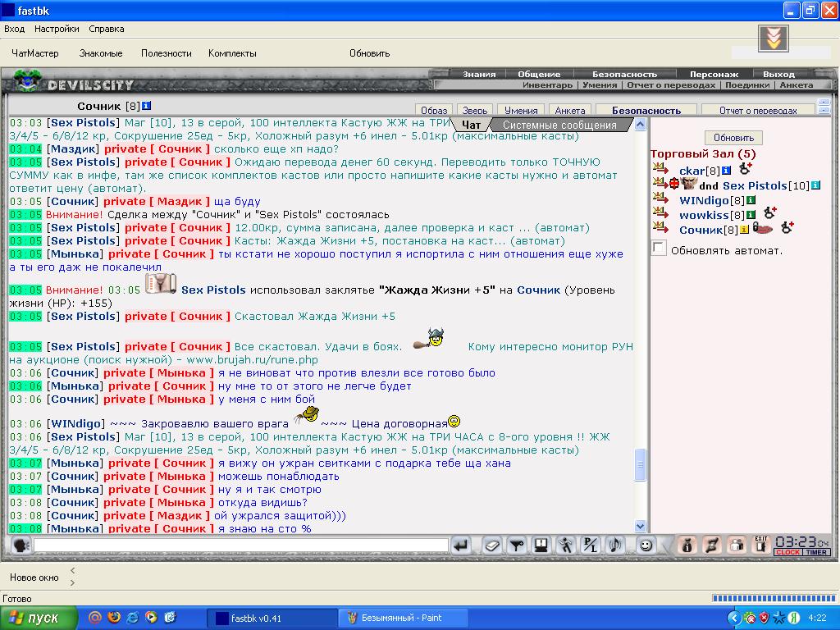Open Комплекты toolbar item
This screenshot has height=630, width=840.
[232, 53]
